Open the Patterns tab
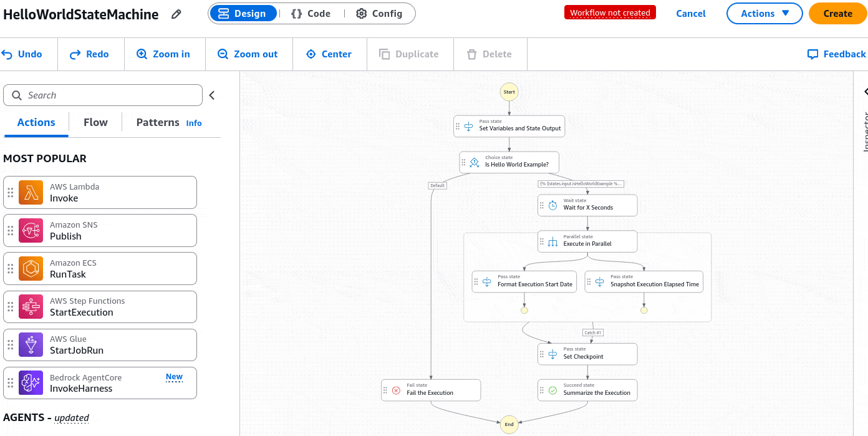Image resolution: width=868 pixels, height=436 pixels. [158, 122]
